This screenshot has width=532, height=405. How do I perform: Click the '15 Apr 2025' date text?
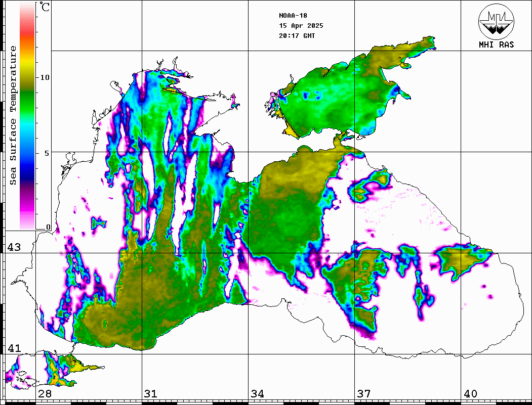[301, 26]
